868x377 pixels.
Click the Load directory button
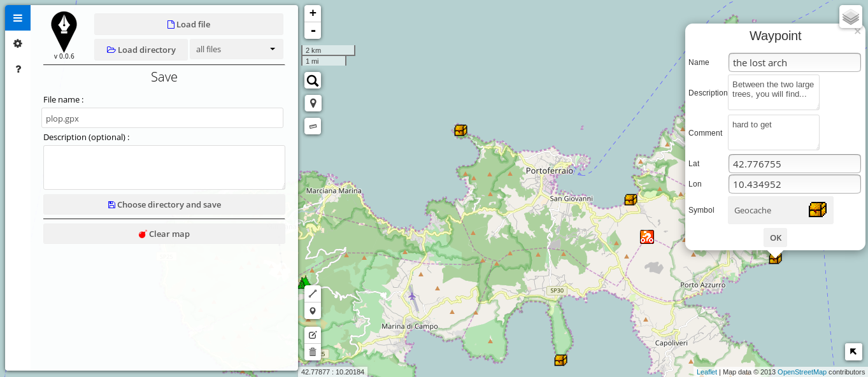(141, 50)
